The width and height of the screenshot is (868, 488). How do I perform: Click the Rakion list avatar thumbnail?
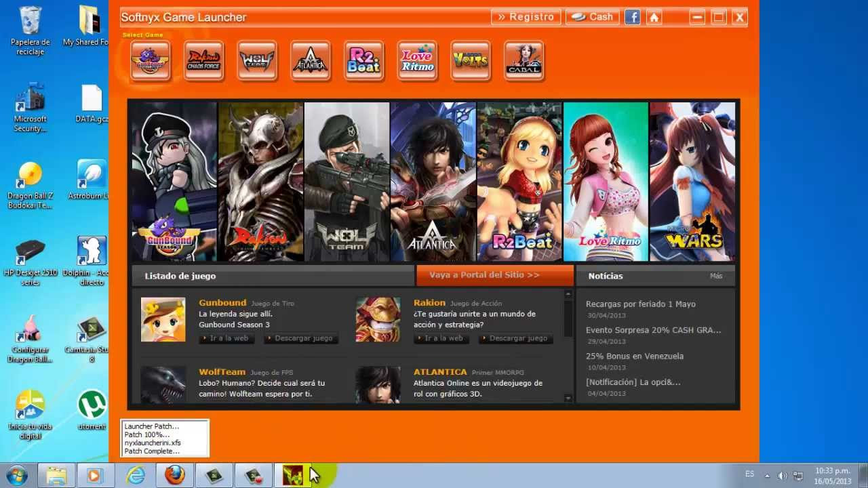378,319
